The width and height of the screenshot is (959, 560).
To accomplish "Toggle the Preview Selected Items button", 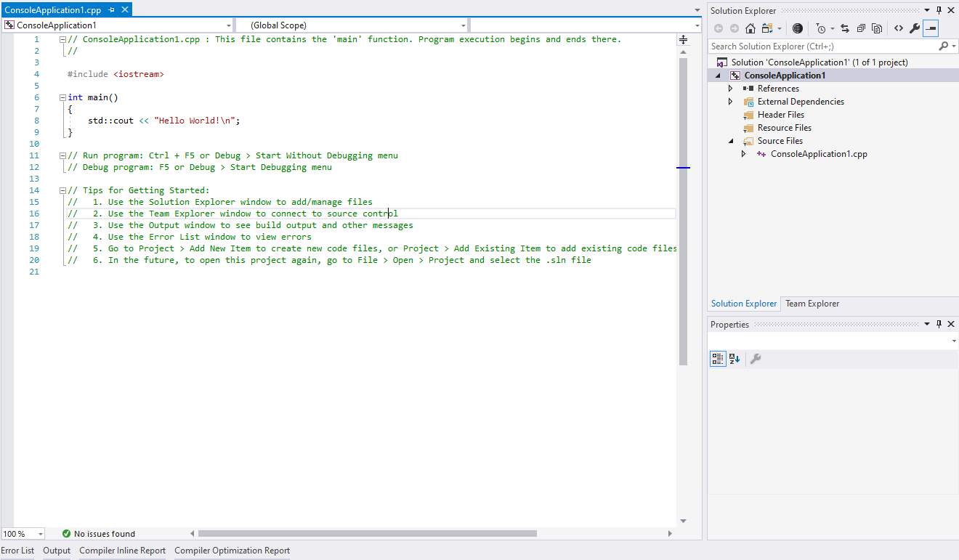I will click(x=931, y=28).
